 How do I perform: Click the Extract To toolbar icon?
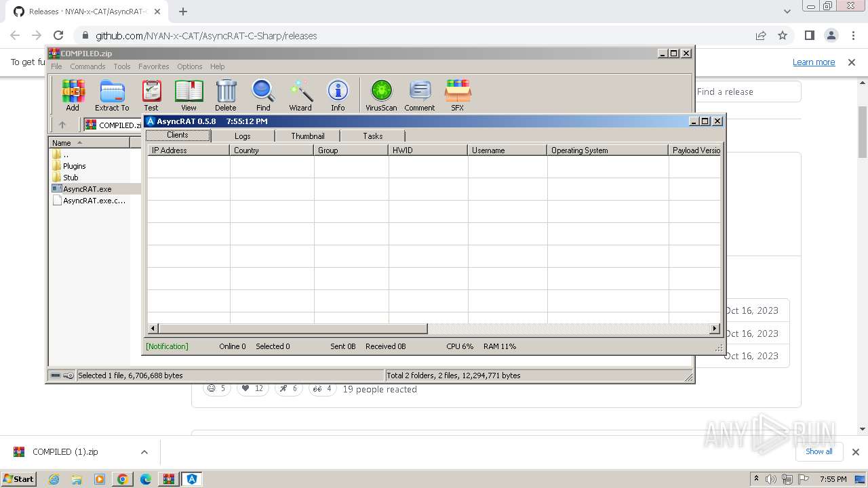[112, 95]
